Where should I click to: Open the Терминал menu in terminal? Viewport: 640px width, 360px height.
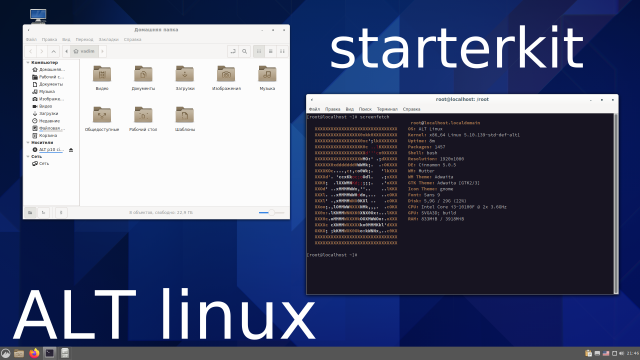387,109
